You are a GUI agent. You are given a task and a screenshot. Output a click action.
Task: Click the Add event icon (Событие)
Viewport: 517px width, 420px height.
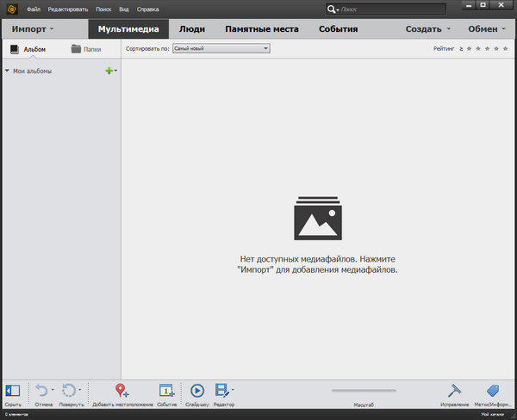(166, 392)
